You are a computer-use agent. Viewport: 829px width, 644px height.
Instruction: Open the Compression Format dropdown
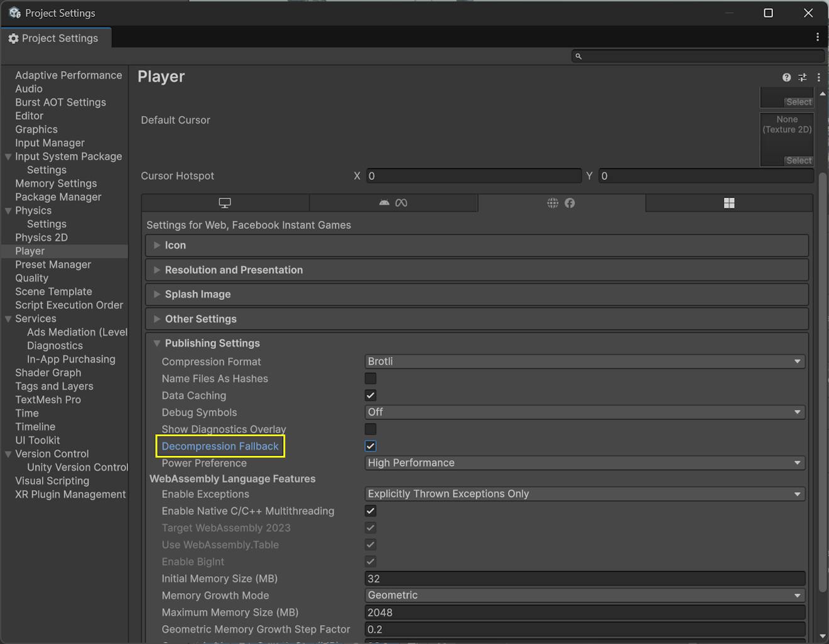tap(584, 362)
